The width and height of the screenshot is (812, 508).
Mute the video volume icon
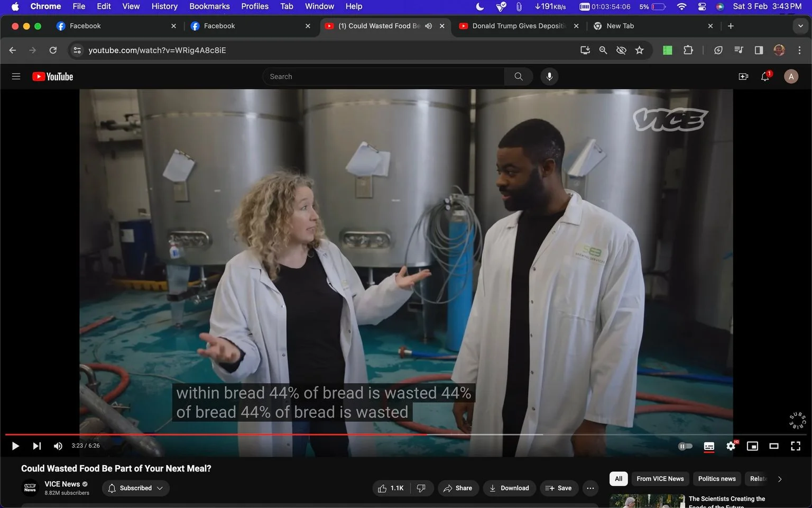58,446
